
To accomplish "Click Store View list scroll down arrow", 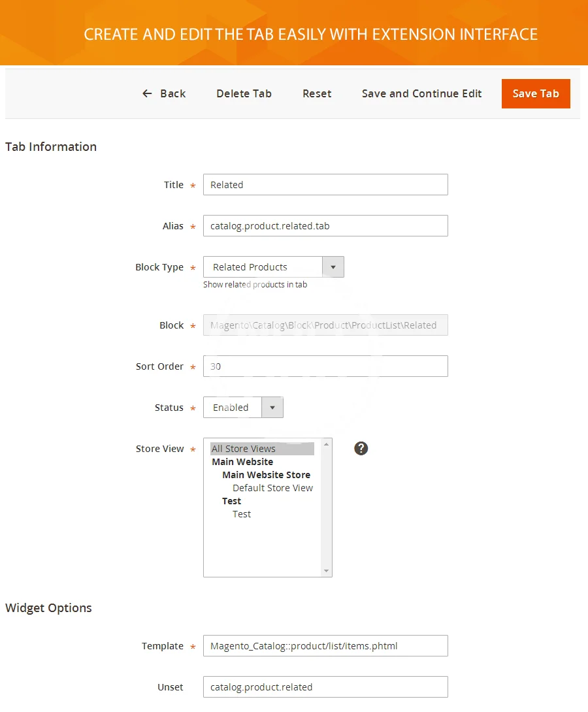I will click(x=327, y=571).
